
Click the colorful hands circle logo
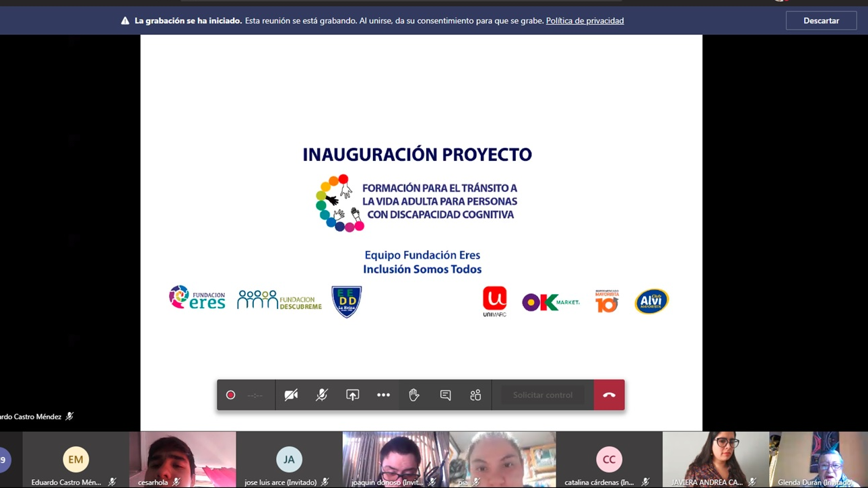pos(340,203)
